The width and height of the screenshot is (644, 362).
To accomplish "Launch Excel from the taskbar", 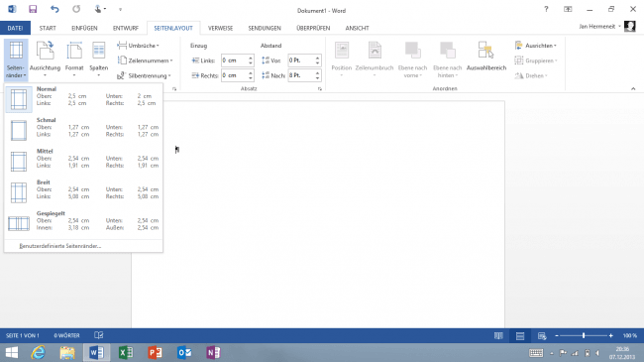I will click(126, 352).
